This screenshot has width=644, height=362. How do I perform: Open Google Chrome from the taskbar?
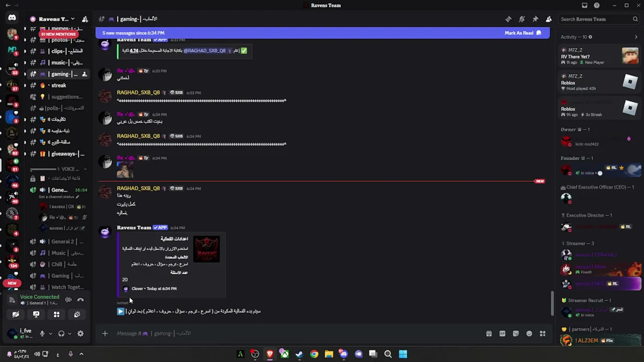(314, 354)
